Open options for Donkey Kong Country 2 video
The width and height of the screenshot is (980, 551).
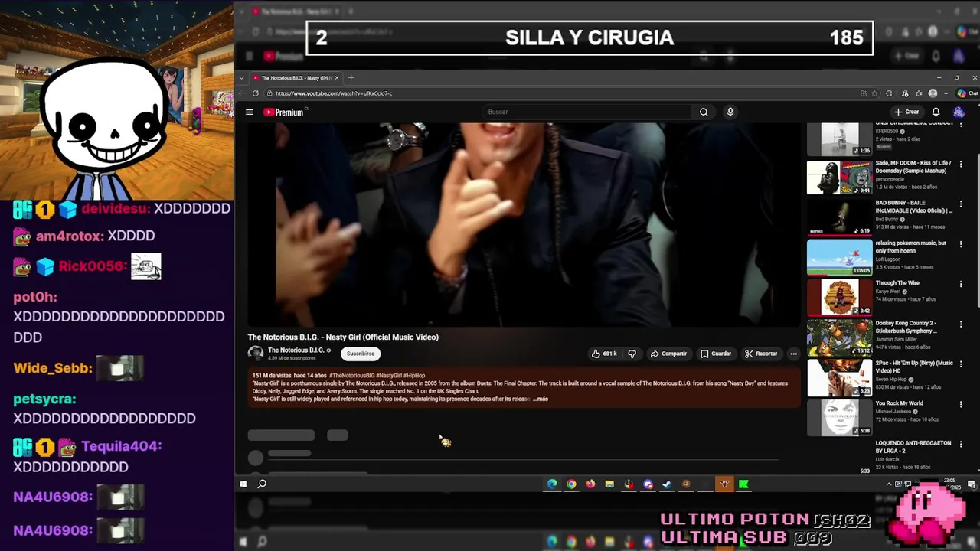point(961,324)
